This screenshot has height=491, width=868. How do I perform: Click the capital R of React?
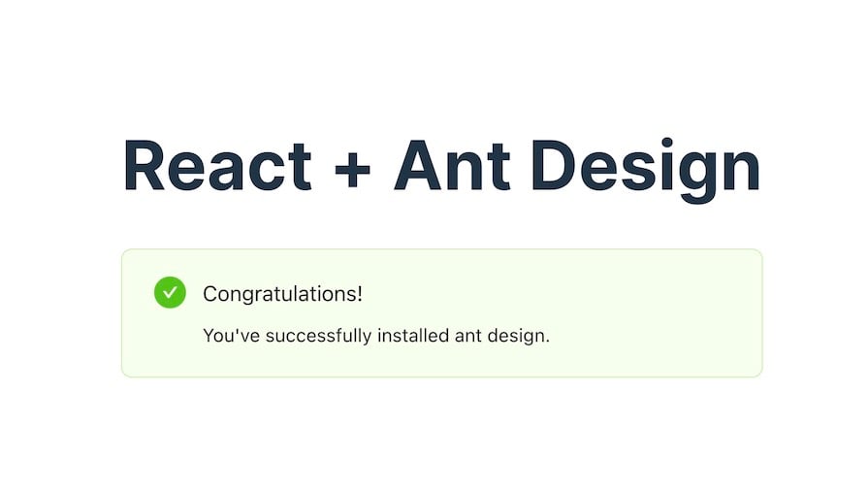pyautogui.click(x=145, y=166)
